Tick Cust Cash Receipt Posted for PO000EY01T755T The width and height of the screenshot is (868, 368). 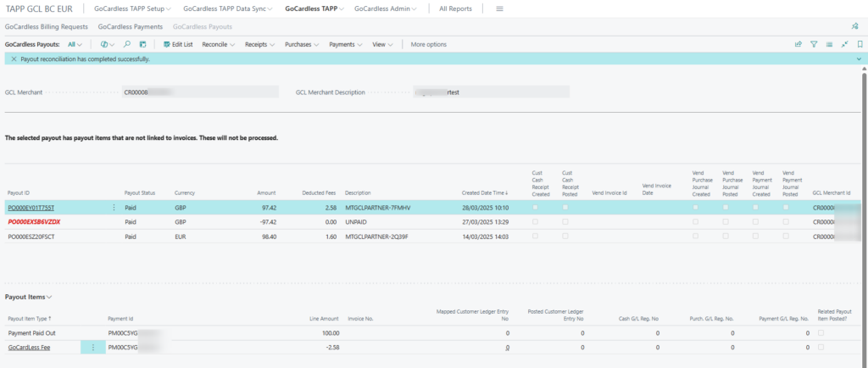point(565,208)
